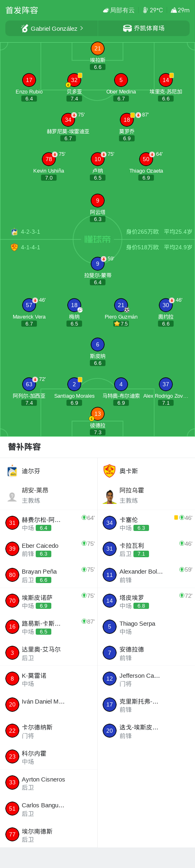Tap 斯皮纳 number 6 midfielder icon
Screen dimensions: 195x868
click(x=97, y=344)
